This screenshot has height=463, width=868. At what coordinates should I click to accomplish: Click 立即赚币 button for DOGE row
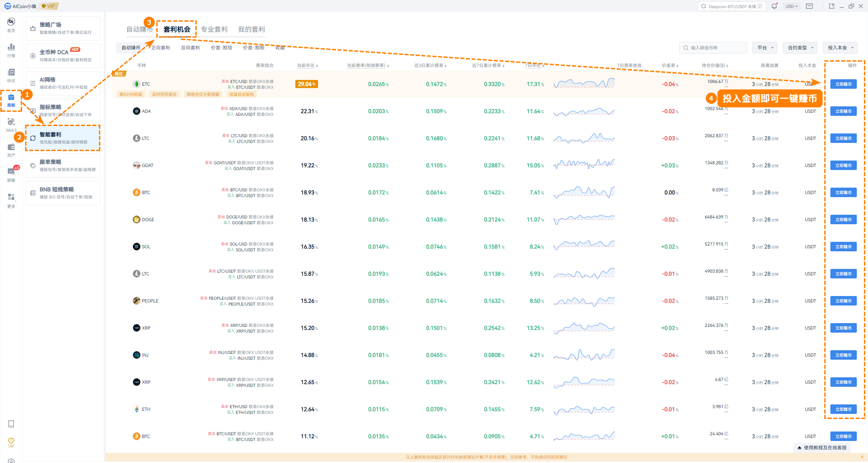(843, 219)
